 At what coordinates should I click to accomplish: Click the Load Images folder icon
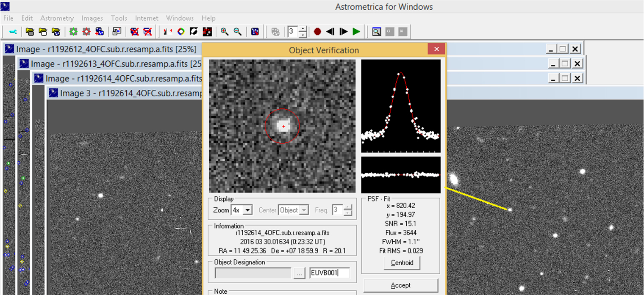click(30, 31)
